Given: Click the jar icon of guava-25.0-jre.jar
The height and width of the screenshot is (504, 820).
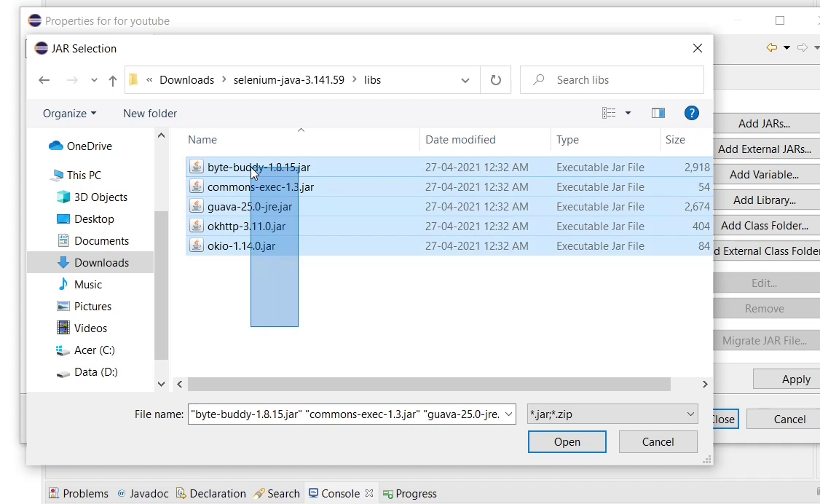Looking at the screenshot, I should click(196, 206).
